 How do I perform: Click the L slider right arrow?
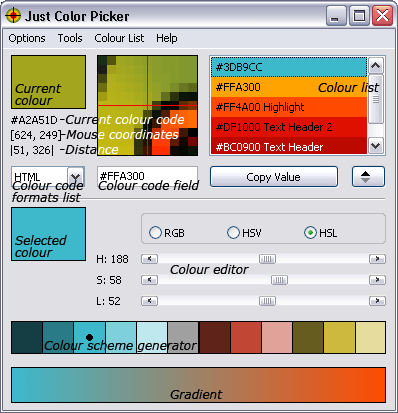(x=377, y=301)
